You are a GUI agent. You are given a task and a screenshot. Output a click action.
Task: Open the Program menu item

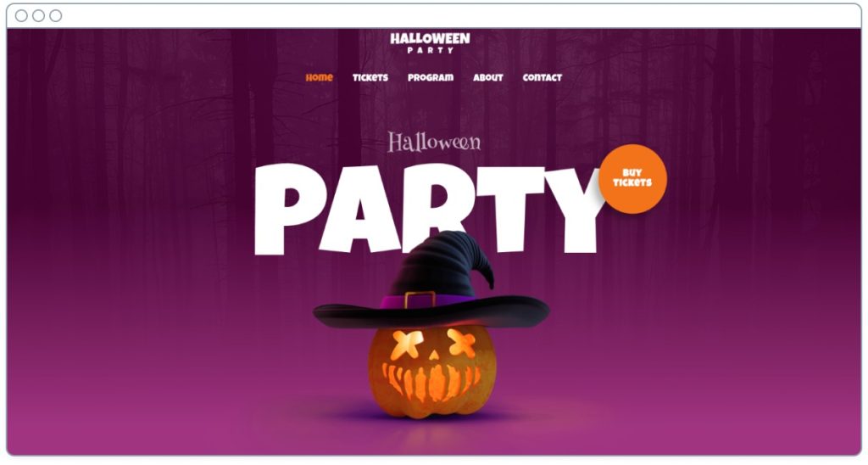coord(430,77)
